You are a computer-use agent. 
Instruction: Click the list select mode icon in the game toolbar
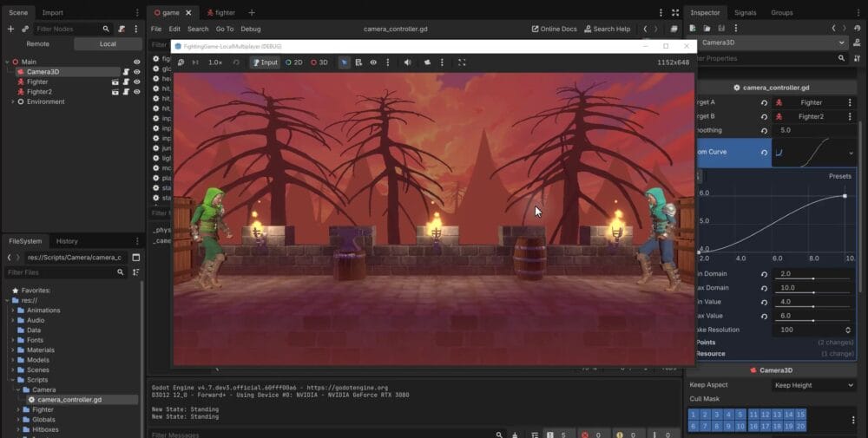point(358,62)
